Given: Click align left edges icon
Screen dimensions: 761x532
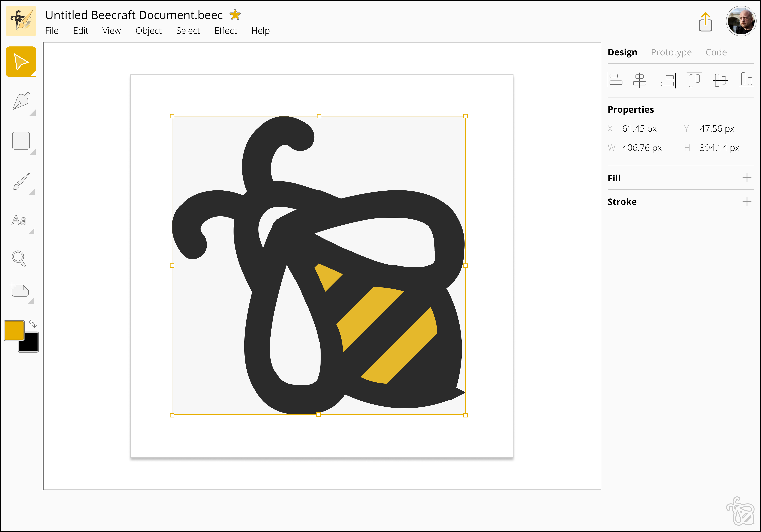Looking at the screenshot, I should click(615, 80).
